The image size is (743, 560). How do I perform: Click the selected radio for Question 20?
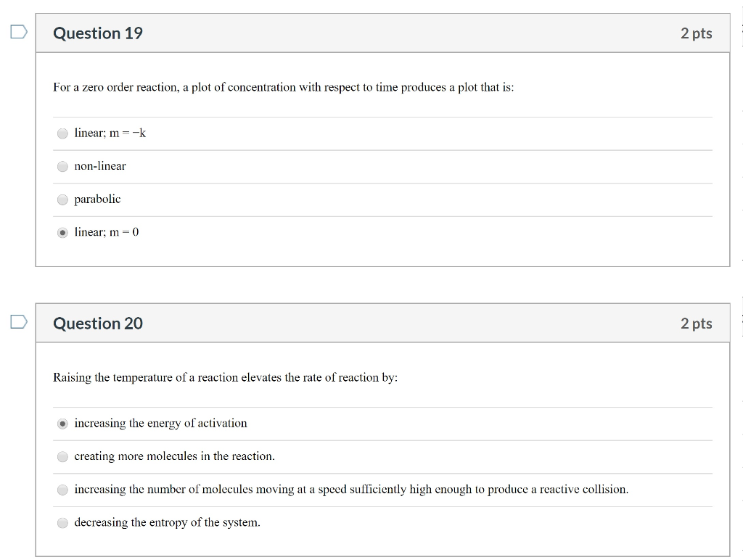click(x=62, y=423)
